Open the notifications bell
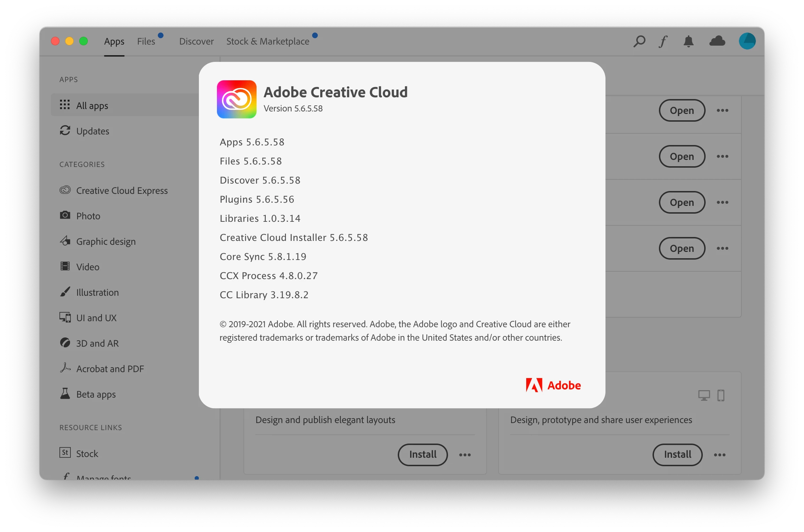 point(688,41)
